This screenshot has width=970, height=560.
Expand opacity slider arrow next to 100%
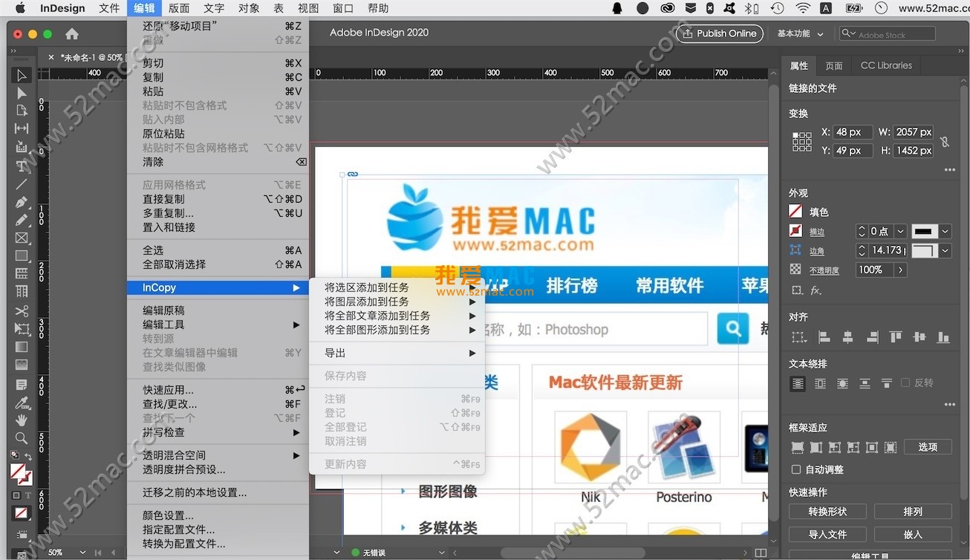(901, 270)
